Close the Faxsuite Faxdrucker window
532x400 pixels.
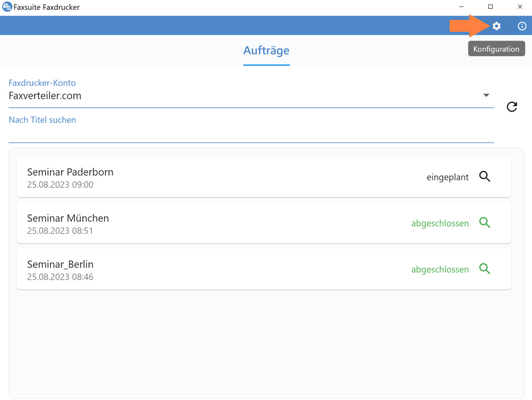(520, 7)
